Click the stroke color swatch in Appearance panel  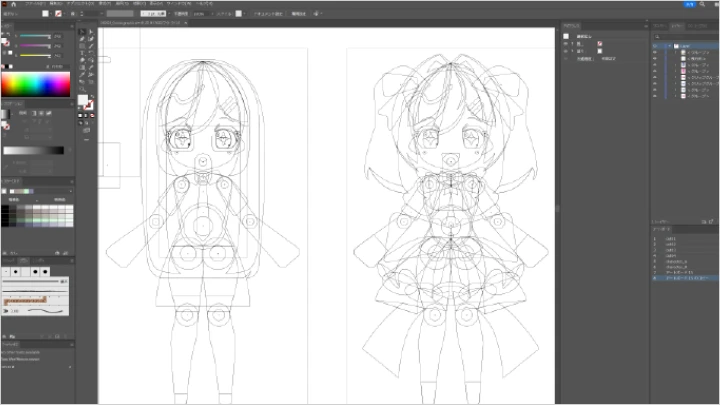[600, 44]
